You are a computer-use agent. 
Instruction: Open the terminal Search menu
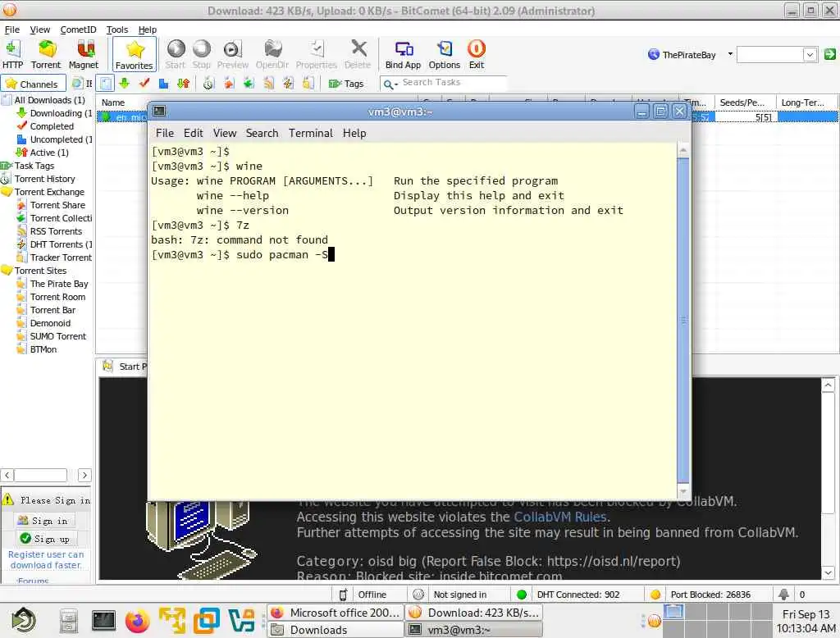(x=262, y=133)
